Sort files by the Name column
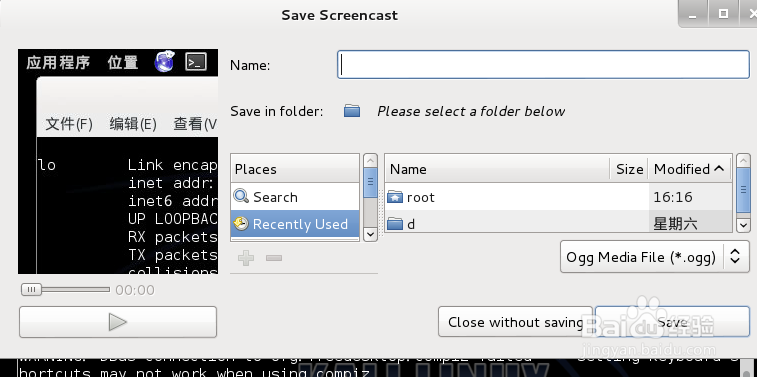This screenshot has width=757, height=377. (497, 169)
